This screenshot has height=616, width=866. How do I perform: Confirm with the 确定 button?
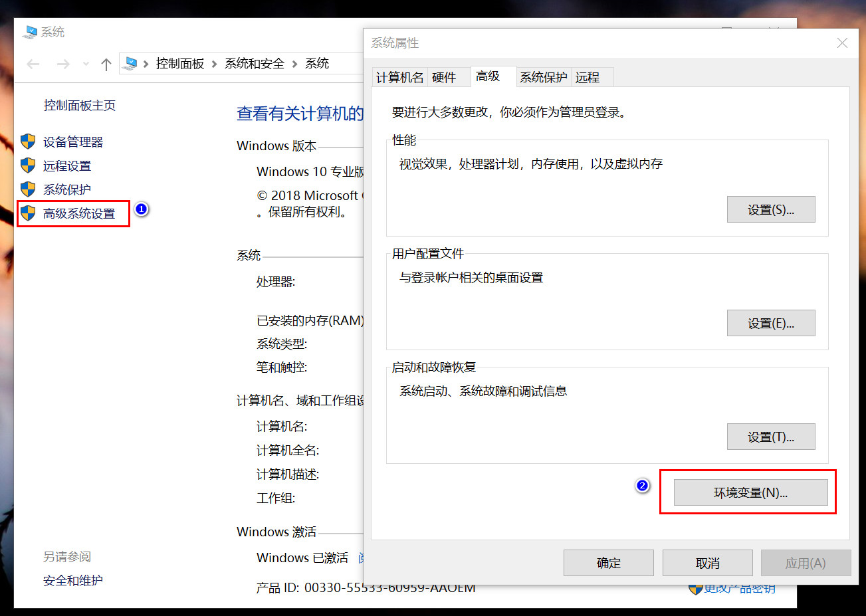click(x=609, y=563)
